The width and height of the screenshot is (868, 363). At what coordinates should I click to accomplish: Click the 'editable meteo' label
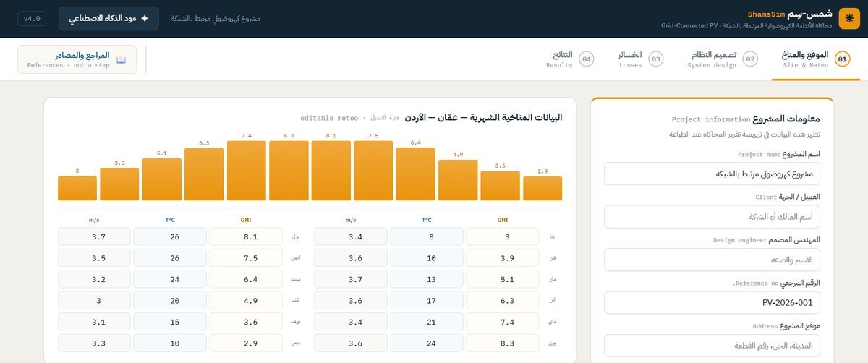click(x=329, y=118)
